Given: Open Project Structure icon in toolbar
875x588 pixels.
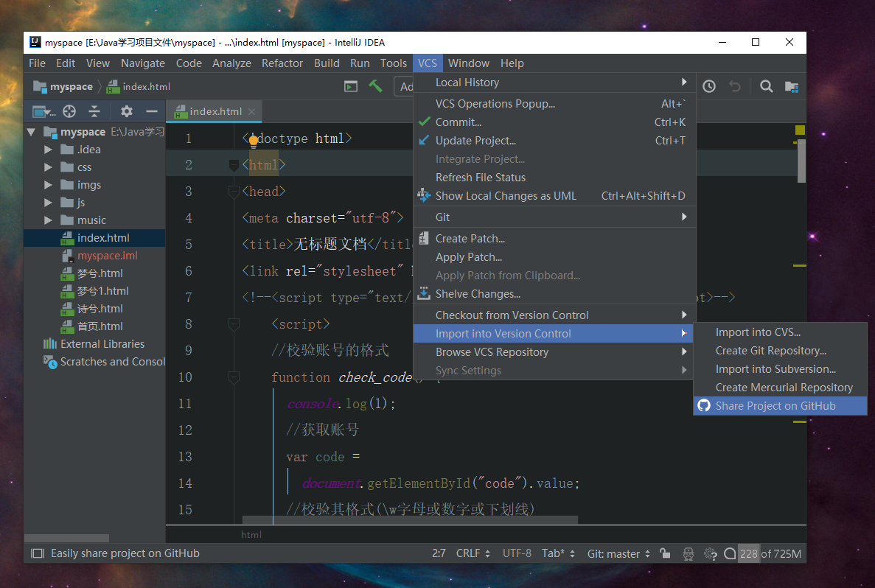Looking at the screenshot, I should tap(791, 86).
